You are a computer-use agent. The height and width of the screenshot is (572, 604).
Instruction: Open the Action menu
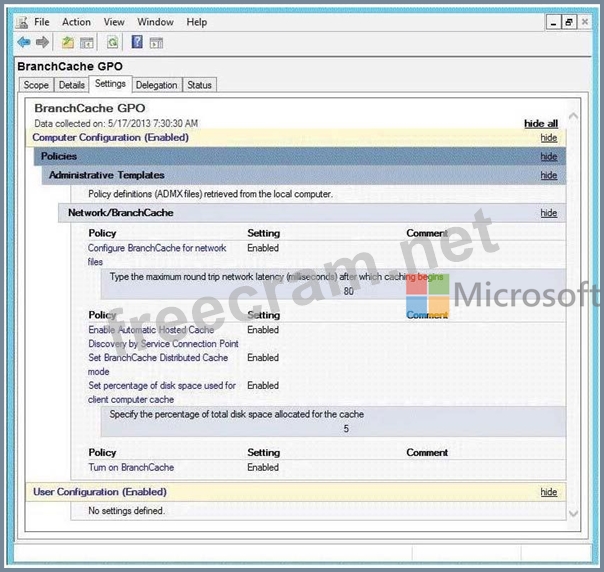pyautogui.click(x=76, y=22)
